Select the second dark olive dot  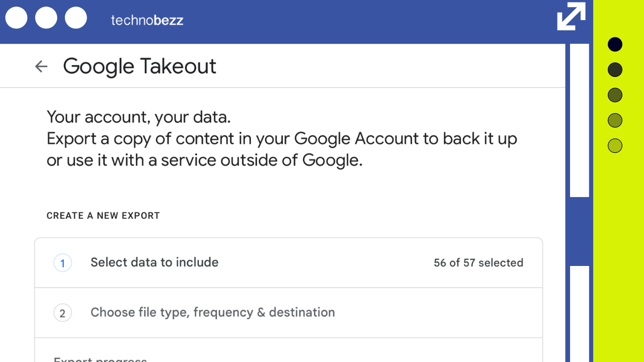pyautogui.click(x=615, y=70)
